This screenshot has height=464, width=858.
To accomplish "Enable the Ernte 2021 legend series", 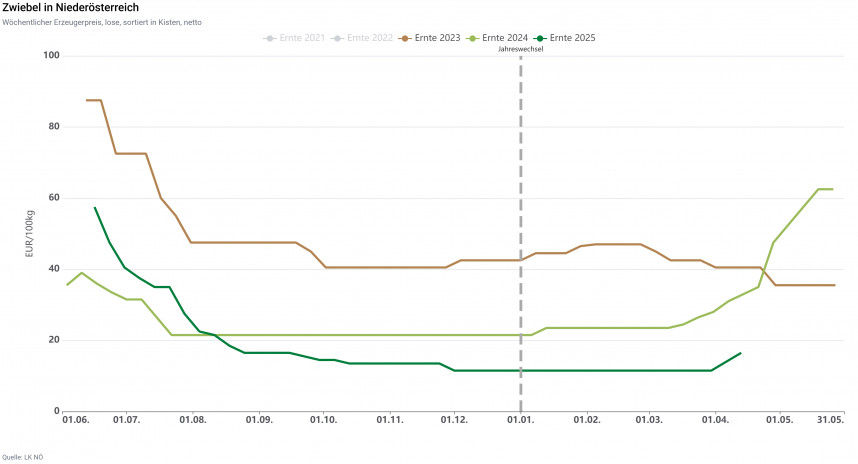I will [x=302, y=38].
